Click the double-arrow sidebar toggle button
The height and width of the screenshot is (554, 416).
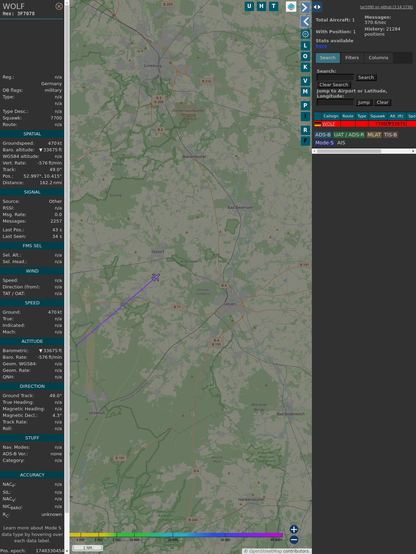point(317,7)
